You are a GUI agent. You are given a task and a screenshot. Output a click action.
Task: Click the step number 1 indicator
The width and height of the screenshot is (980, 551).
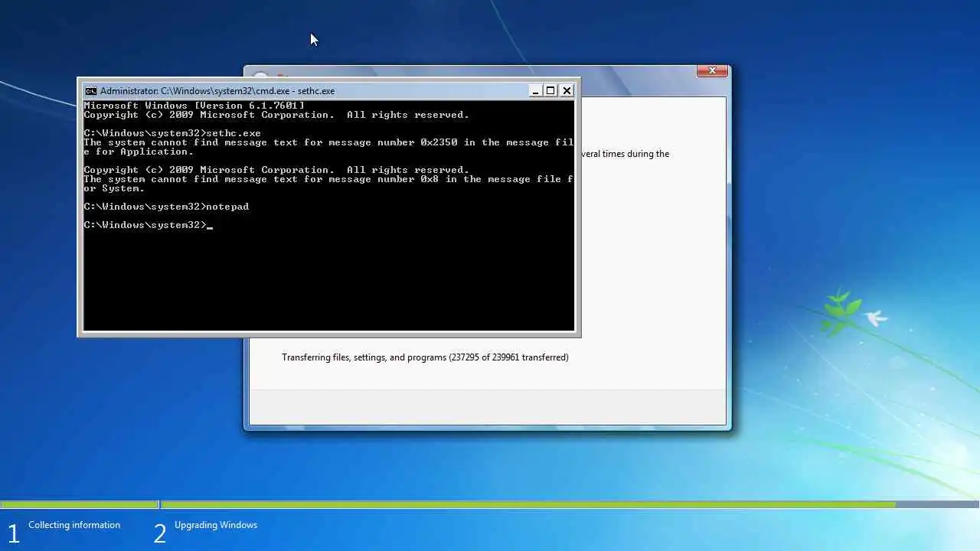[13, 533]
